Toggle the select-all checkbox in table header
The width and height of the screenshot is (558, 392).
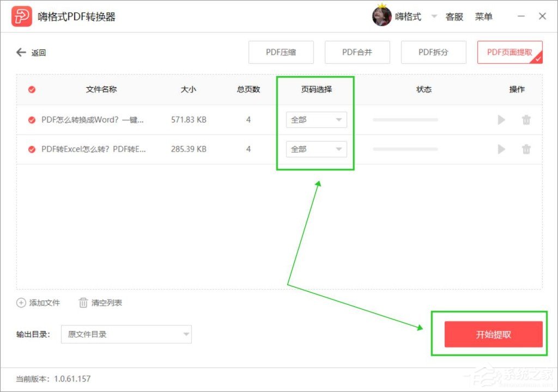31,90
